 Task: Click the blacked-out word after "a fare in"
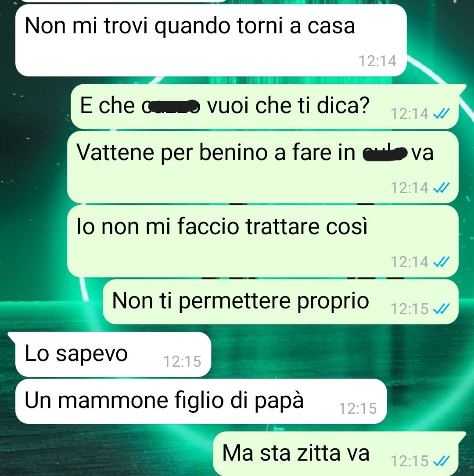coord(385,153)
